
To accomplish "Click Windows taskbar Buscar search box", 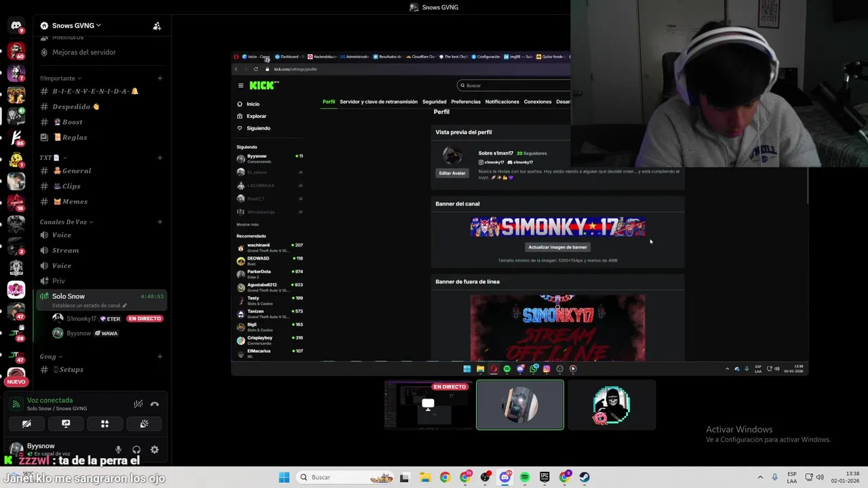I will pyautogui.click(x=346, y=477).
